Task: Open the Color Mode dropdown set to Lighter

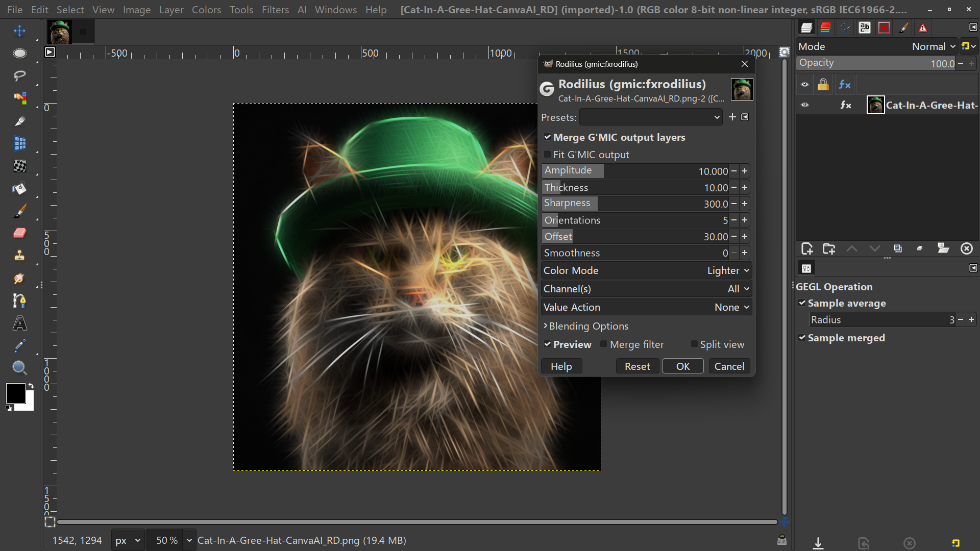Action: 646,270
